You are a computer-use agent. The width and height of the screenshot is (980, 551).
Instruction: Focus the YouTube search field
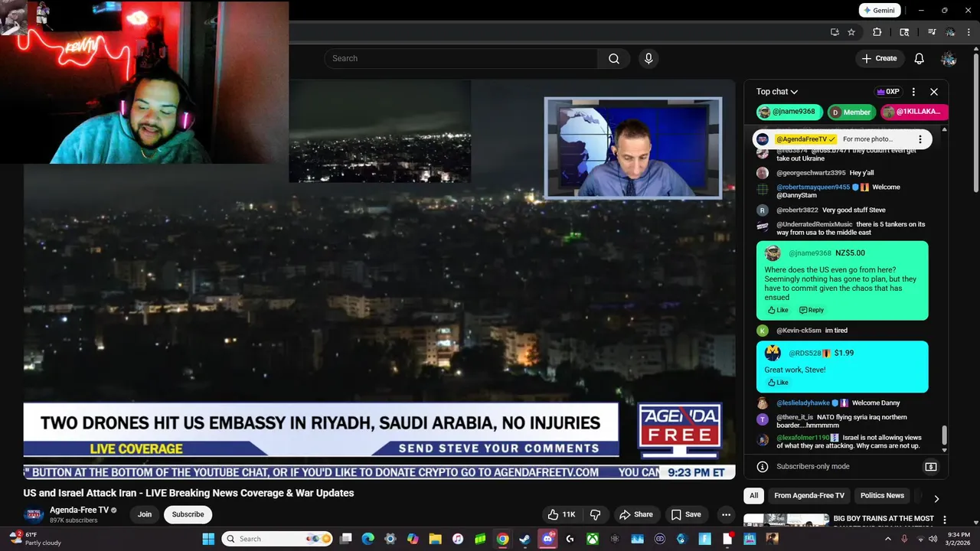click(461, 58)
